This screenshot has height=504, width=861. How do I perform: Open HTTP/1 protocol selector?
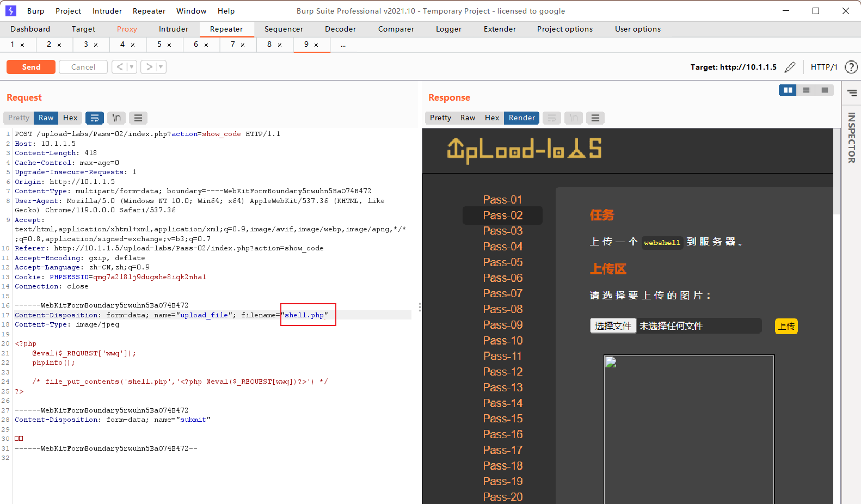pyautogui.click(x=824, y=67)
